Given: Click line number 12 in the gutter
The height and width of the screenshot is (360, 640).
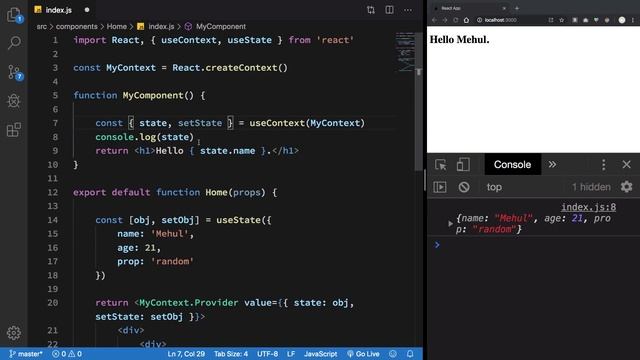Looking at the screenshot, I should point(53,192).
